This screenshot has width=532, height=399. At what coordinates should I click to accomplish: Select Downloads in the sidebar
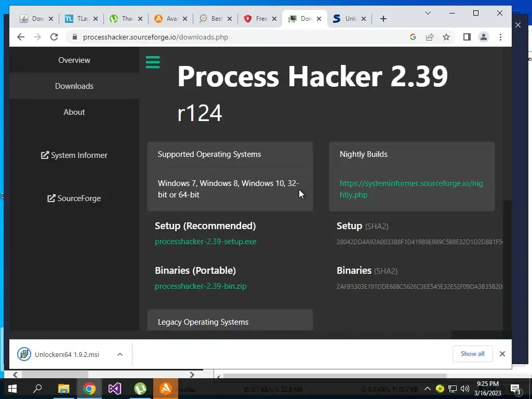pyautogui.click(x=74, y=86)
